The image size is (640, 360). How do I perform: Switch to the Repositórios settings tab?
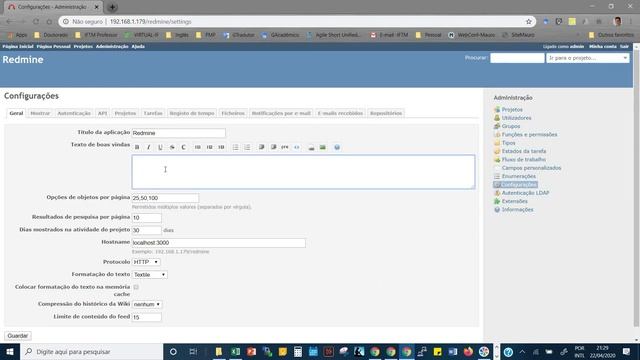click(x=386, y=113)
